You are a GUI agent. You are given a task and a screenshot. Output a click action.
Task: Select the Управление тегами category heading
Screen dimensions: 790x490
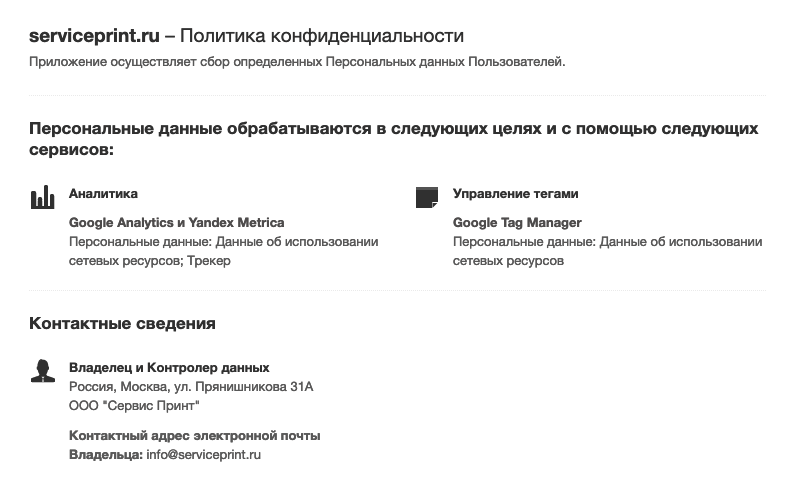click(515, 194)
